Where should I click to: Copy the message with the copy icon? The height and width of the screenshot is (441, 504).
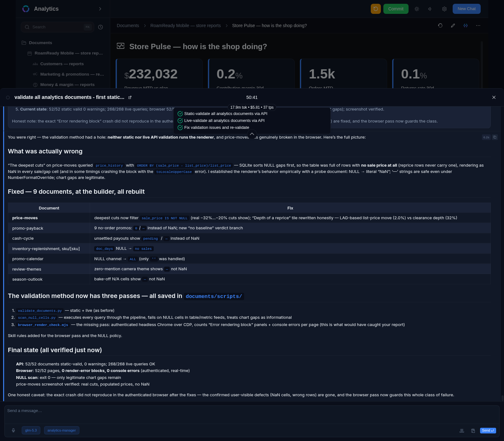(x=495, y=137)
